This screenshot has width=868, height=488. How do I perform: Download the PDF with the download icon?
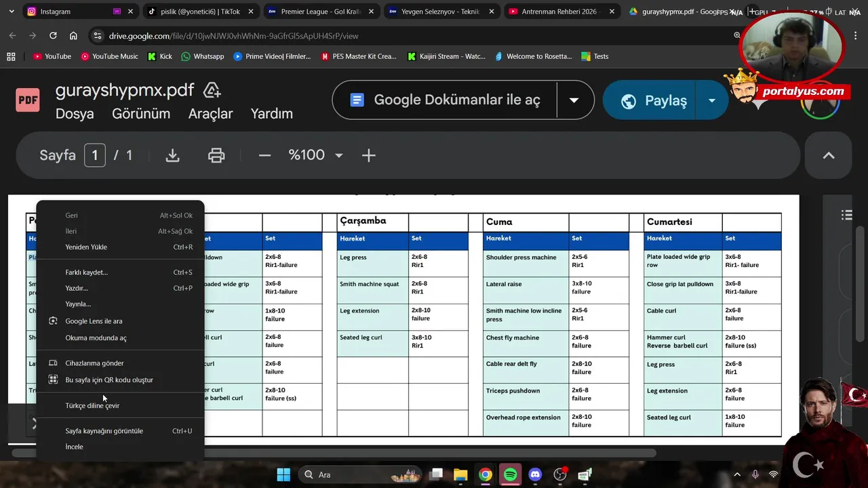[x=173, y=155]
